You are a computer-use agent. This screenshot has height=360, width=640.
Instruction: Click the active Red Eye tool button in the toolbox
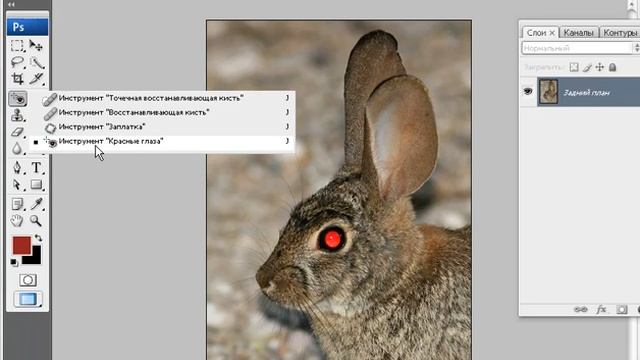(x=18, y=98)
